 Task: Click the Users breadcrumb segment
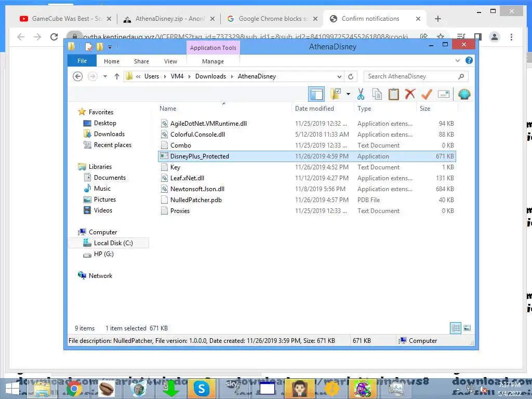click(x=152, y=76)
